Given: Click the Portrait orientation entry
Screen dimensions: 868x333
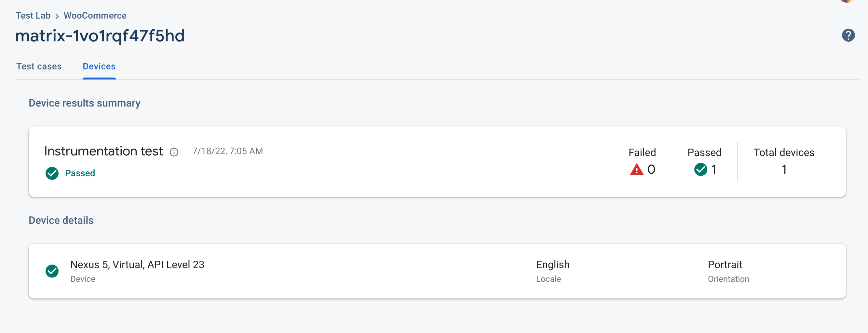Looking at the screenshot, I should 725,265.
